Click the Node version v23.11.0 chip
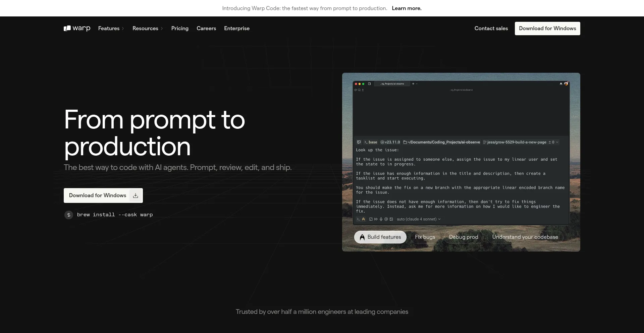The width and height of the screenshot is (644, 333). coord(390,142)
